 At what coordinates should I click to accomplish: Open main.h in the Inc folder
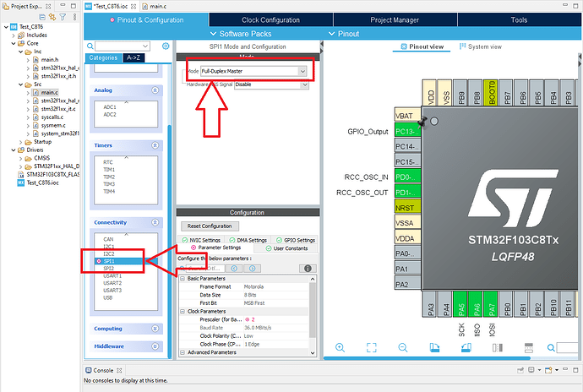(50, 59)
